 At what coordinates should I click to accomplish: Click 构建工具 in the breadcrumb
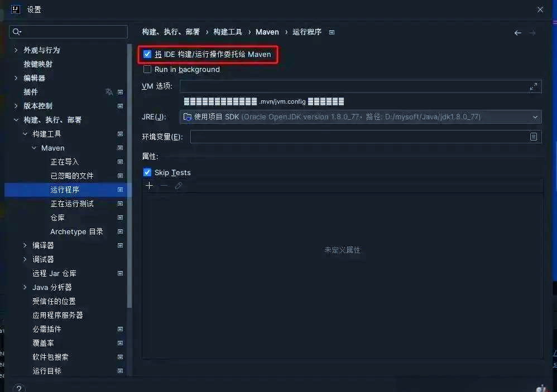click(x=228, y=32)
